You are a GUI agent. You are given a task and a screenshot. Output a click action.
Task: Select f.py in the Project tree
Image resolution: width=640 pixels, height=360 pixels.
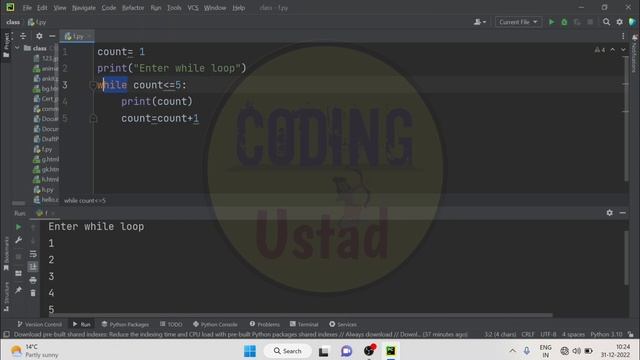(x=43, y=149)
